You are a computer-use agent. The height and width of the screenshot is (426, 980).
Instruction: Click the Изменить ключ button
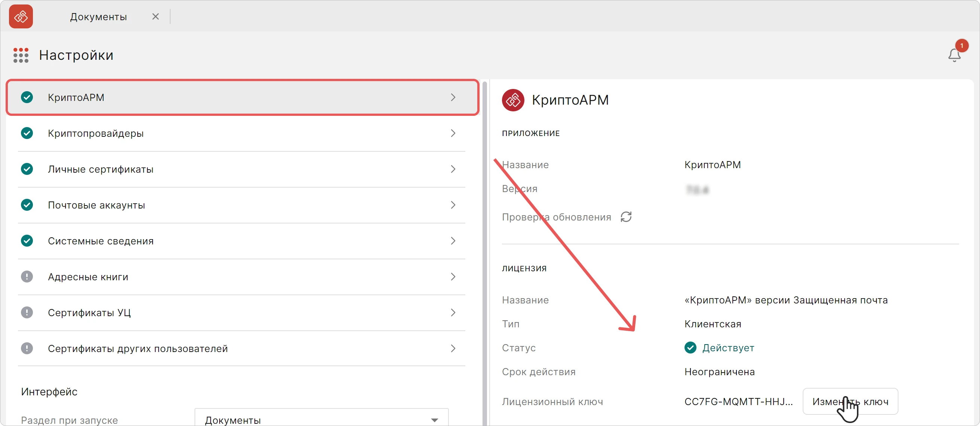pyautogui.click(x=850, y=401)
